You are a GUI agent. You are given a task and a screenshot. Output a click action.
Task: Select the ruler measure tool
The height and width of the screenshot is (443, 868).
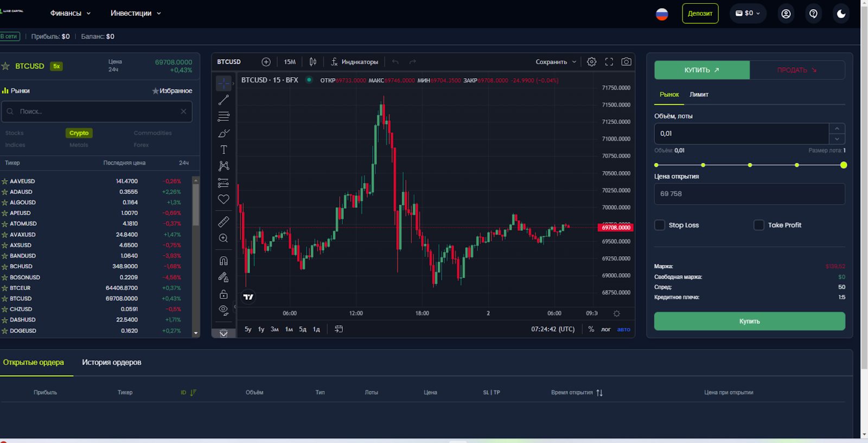pos(224,221)
